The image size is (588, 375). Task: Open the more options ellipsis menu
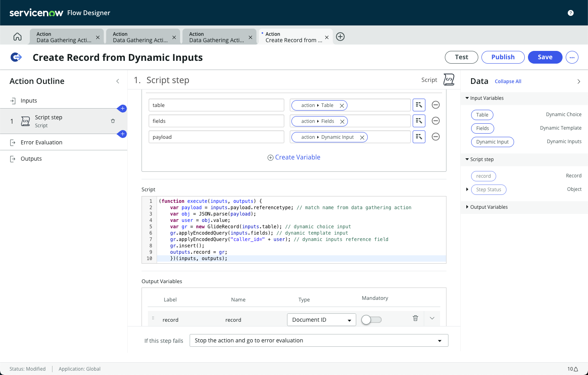point(572,57)
